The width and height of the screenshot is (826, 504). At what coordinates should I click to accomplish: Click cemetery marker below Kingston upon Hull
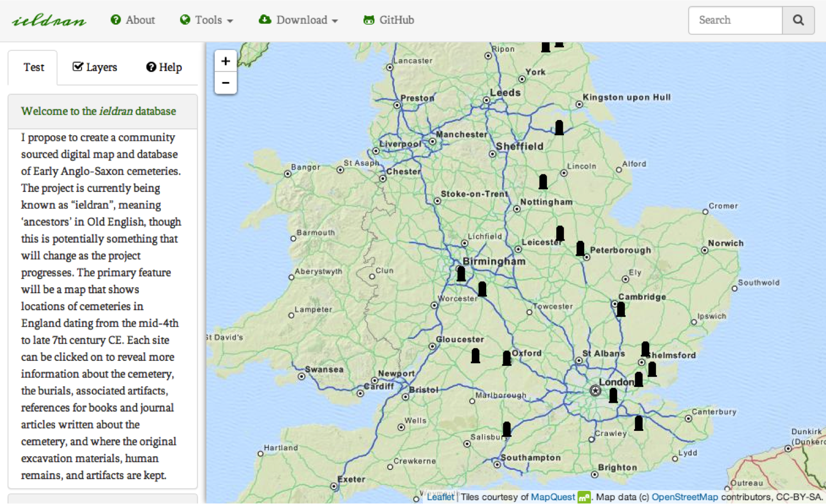point(559,128)
